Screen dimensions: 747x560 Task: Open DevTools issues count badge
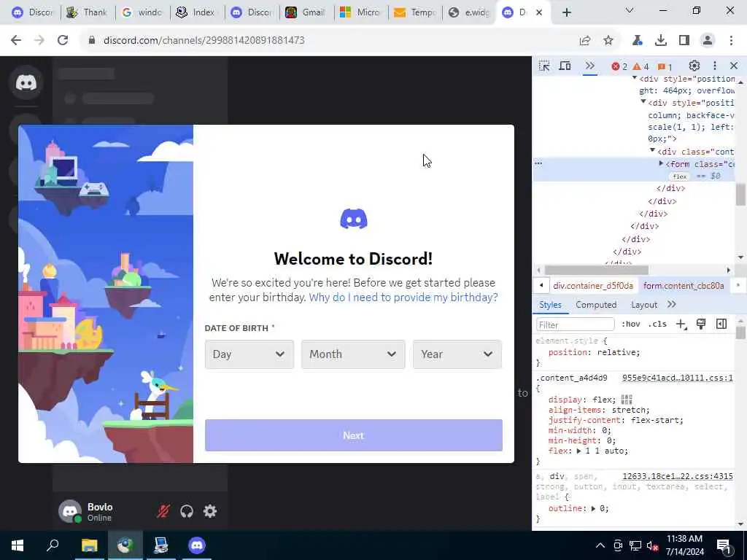coord(665,66)
